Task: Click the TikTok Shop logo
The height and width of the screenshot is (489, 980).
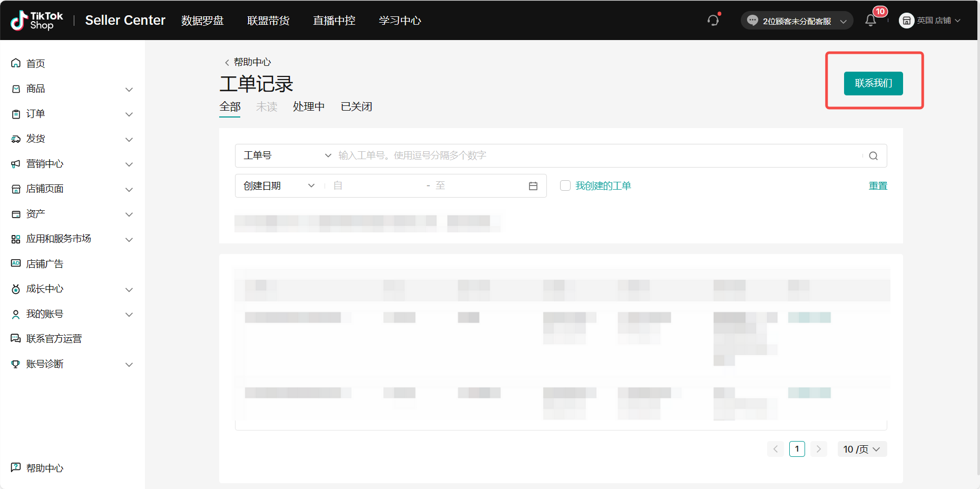Action: (37, 21)
